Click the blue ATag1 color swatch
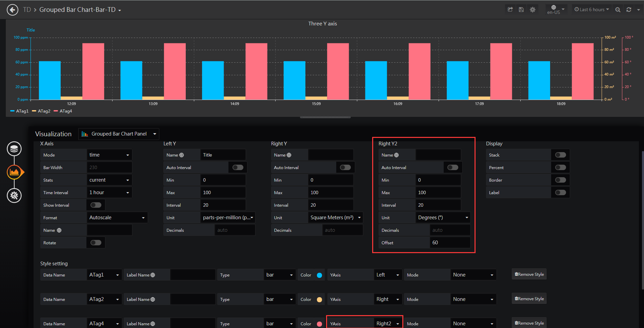Image resolution: width=644 pixels, height=328 pixels. pyautogui.click(x=319, y=275)
